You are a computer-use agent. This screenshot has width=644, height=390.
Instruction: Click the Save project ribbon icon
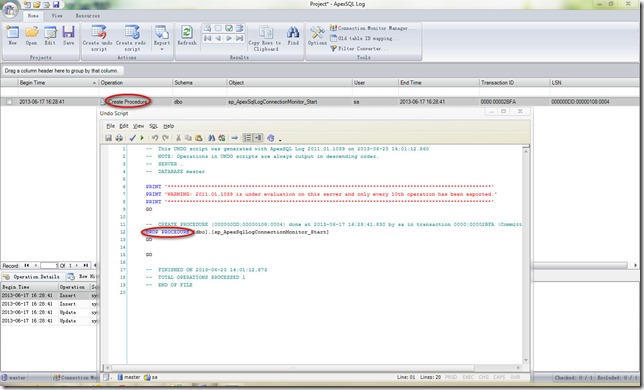pos(69,35)
